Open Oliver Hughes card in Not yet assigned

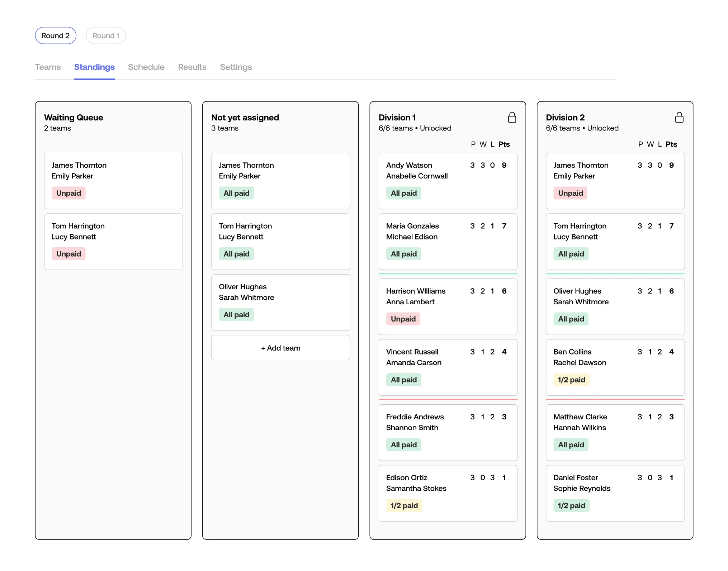click(x=281, y=303)
